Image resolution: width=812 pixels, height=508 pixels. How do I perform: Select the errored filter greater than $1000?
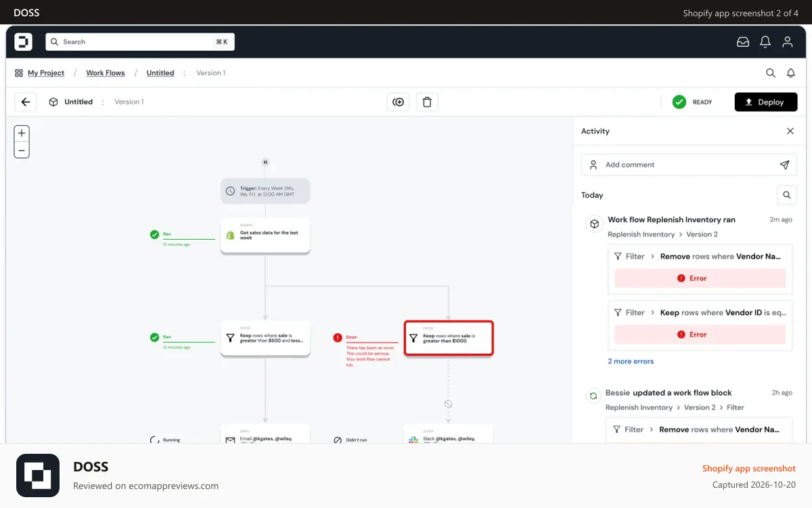(x=449, y=338)
